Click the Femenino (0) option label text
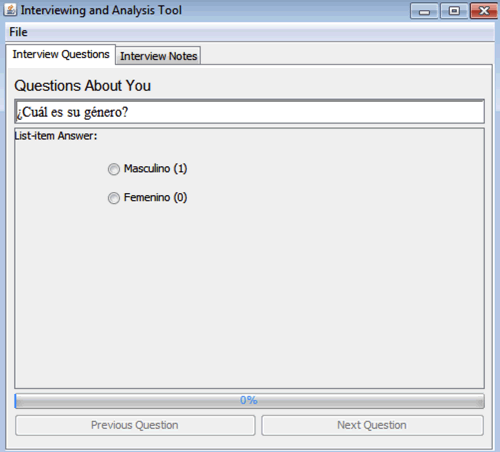 click(x=155, y=197)
